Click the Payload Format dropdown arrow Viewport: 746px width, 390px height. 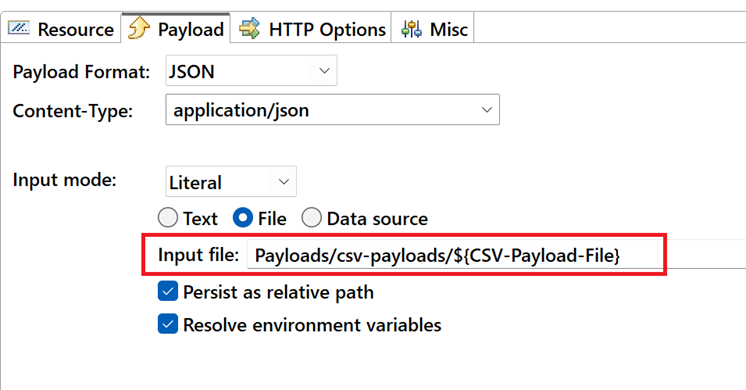324,71
